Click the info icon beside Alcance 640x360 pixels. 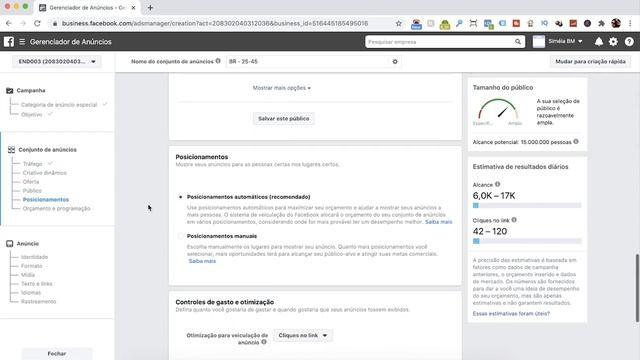point(498,184)
